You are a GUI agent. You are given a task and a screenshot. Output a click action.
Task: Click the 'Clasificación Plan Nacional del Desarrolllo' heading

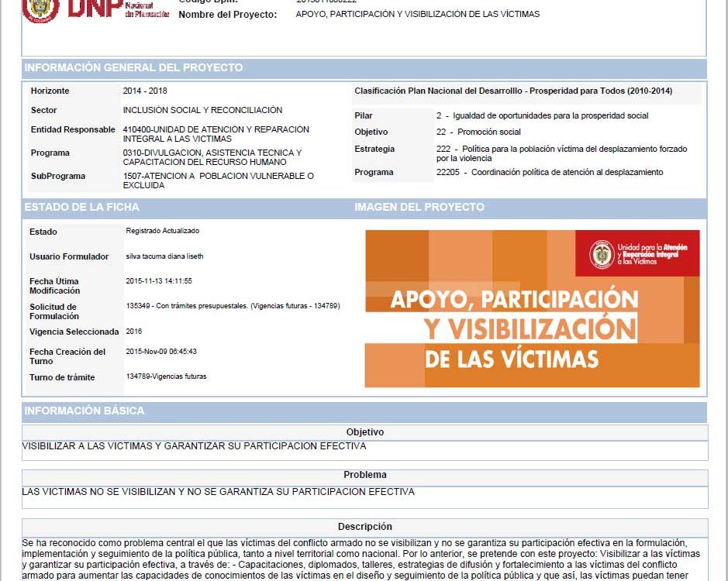point(513,91)
